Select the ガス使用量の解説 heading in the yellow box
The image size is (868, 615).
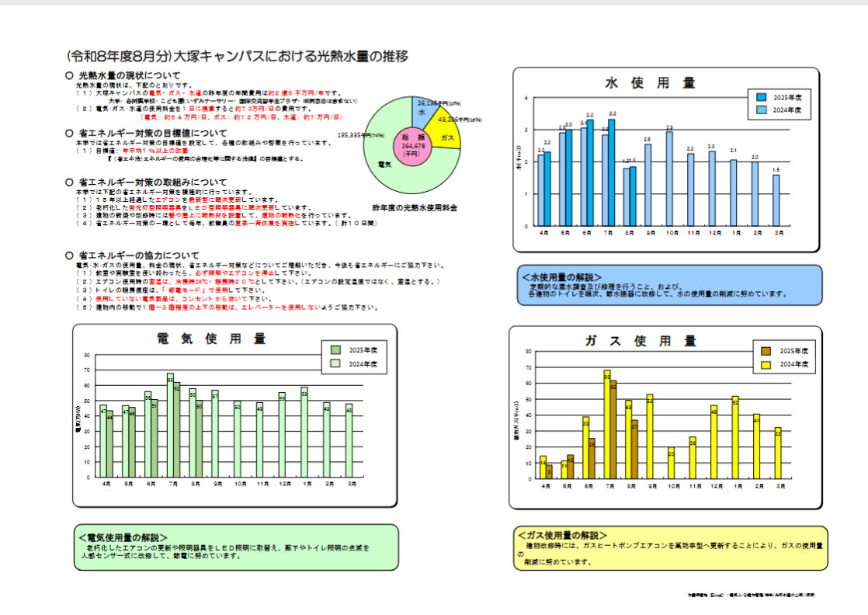tap(562, 535)
